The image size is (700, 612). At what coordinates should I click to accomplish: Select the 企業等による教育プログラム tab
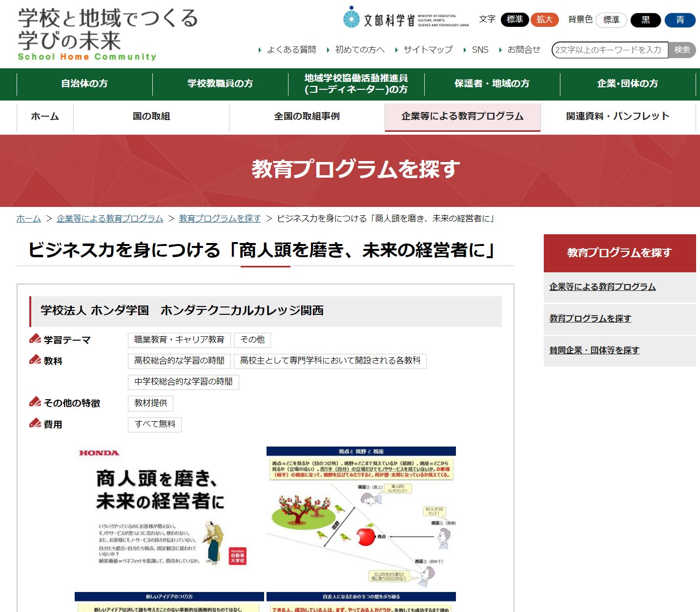(x=462, y=117)
